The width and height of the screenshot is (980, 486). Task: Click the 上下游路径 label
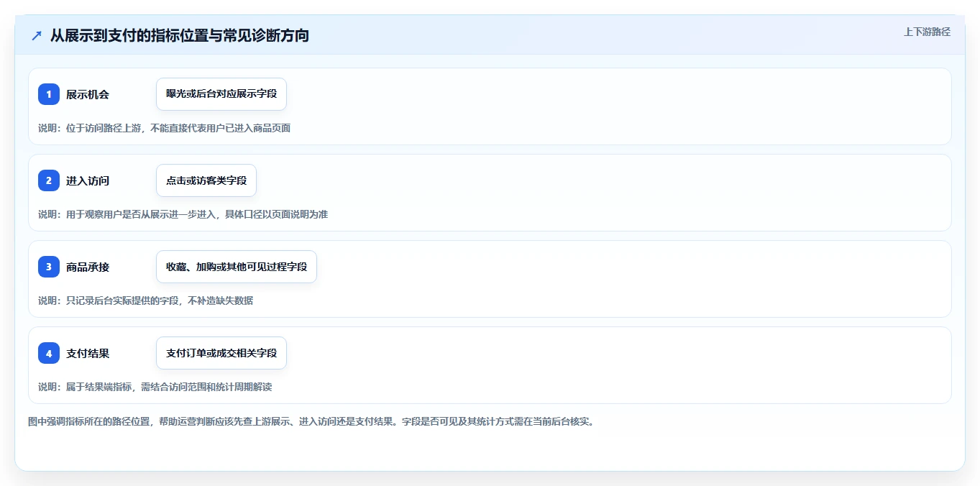point(927,32)
